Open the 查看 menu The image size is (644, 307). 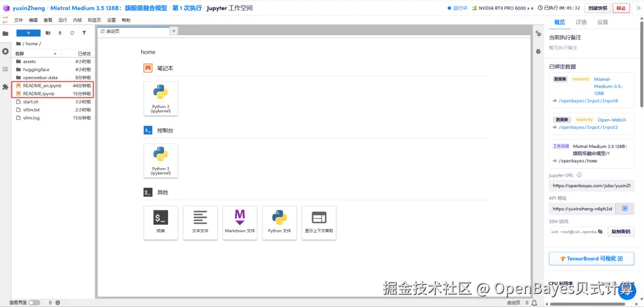48,20
